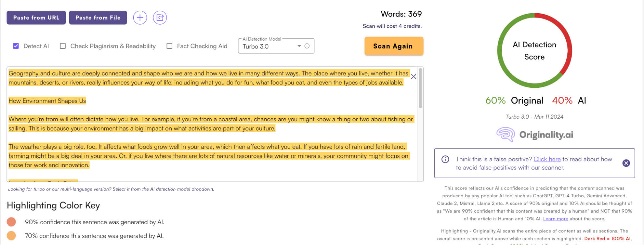Click the Scan Again button
The width and height of the screenshot is (644, 245).
393,46
